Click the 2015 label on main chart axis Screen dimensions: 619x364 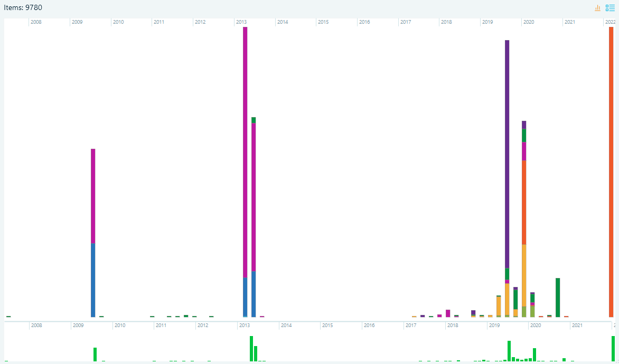323,22
